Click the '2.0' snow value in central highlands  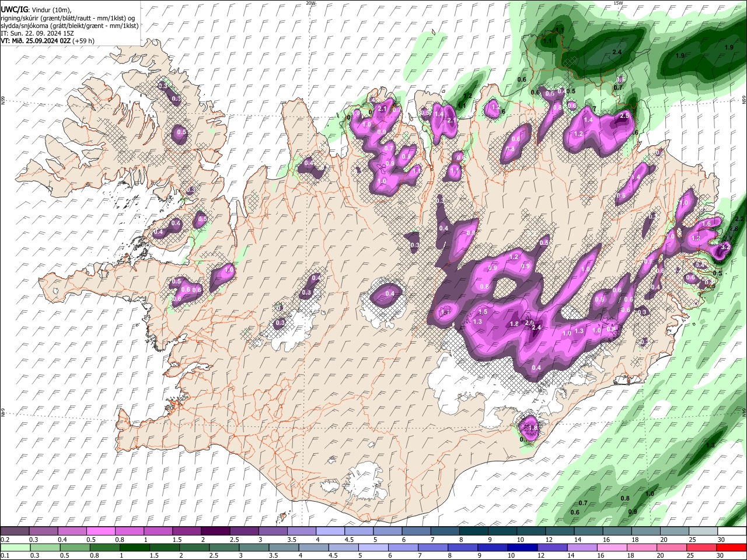(x=529, y=323)
